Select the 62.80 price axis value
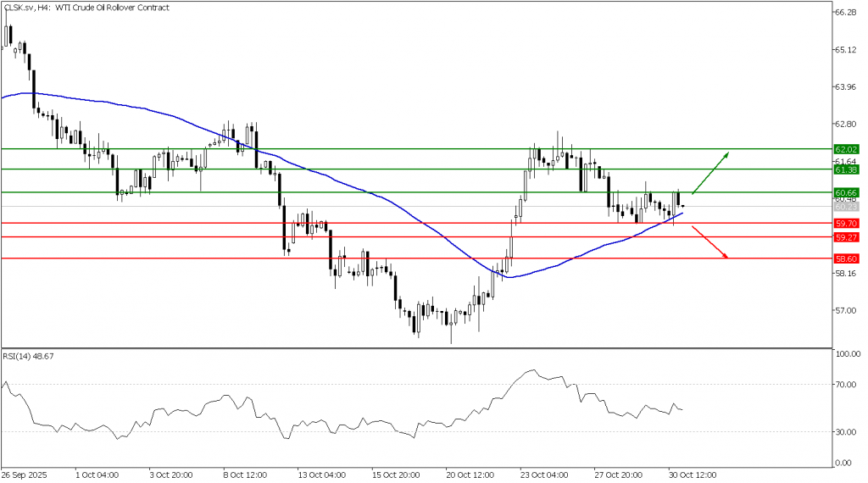The height and width of the screenshot is (483, 868). (x=846, y=124)
